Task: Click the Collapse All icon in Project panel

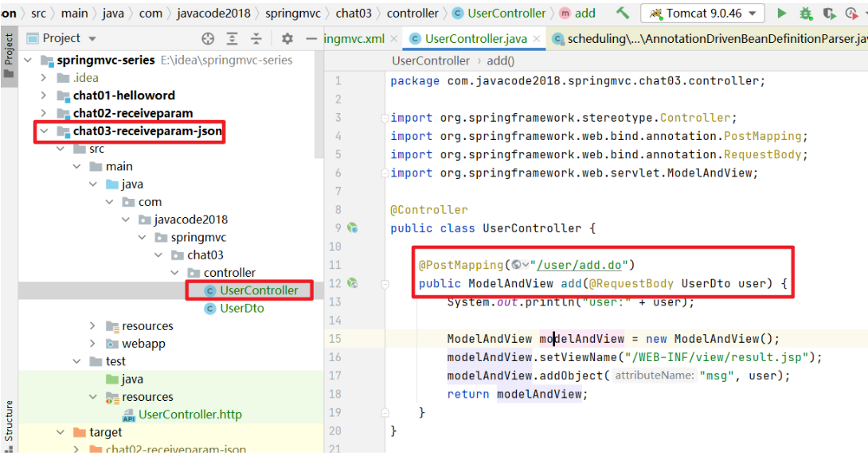Action: coord(256,38)
